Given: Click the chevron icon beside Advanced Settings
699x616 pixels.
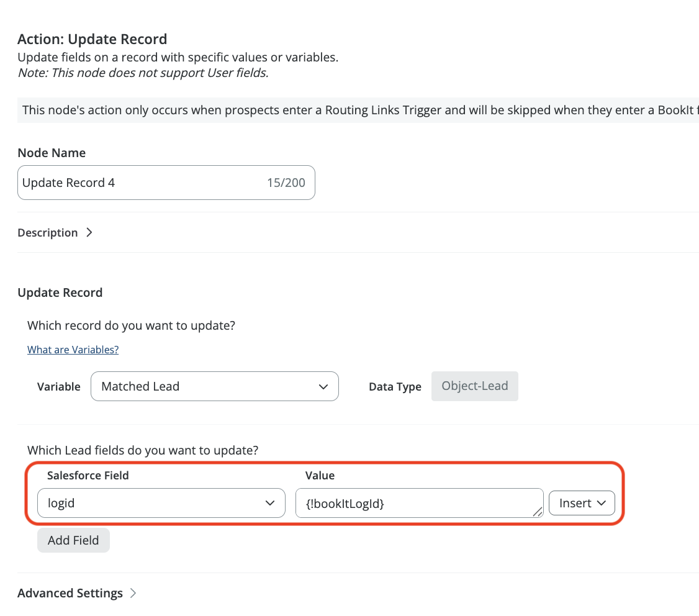Looking at the screenshot, I should point(133,593).
